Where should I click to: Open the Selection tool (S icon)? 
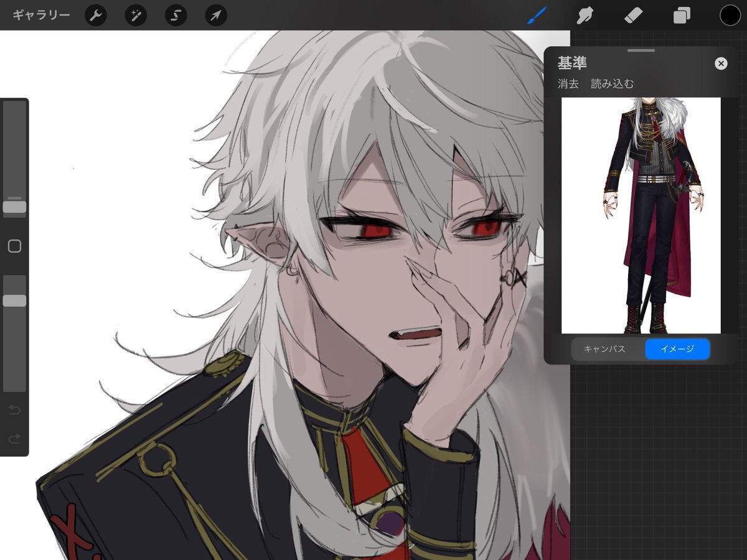[x=176, y=15]
